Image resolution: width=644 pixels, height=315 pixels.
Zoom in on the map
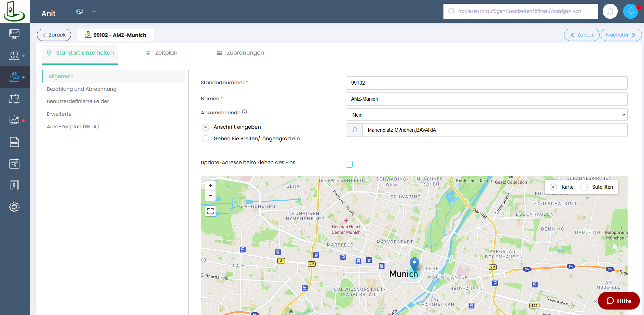pyautogui.click(x=210, y=186)
